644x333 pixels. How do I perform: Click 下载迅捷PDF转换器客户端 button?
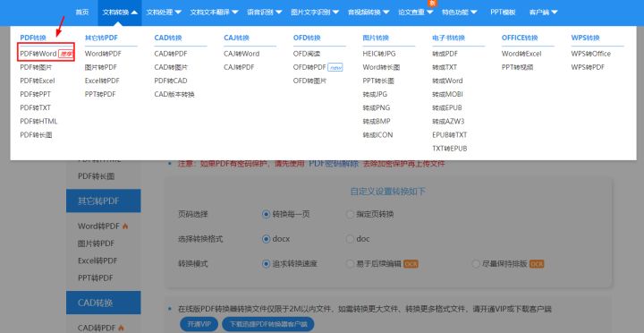268,324
